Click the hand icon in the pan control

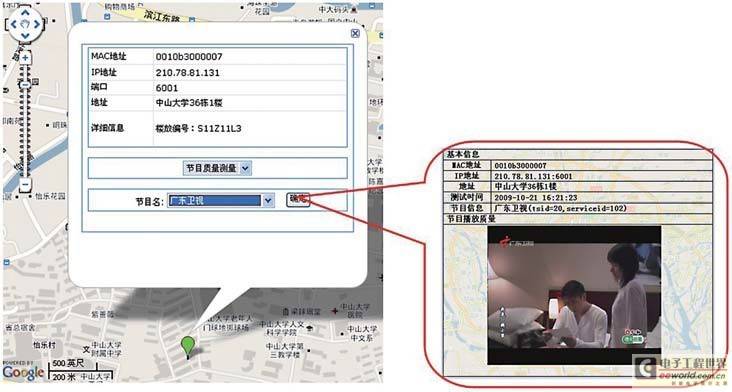pos(25,24)
